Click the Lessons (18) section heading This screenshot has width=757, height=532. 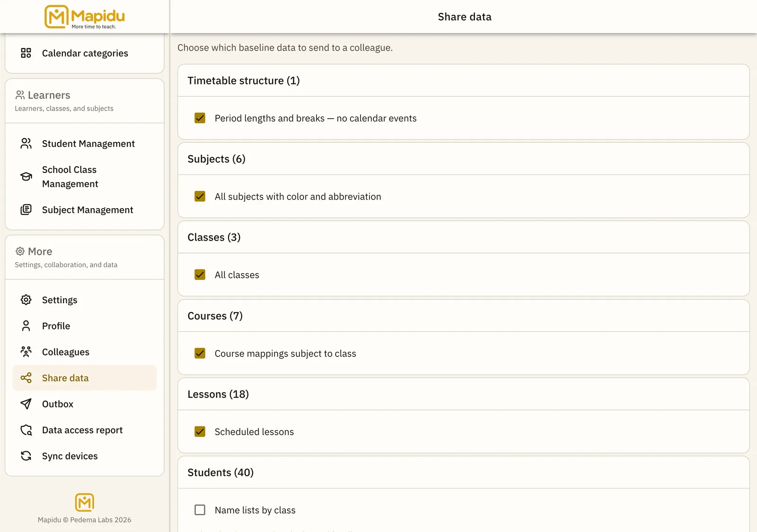tap(218, 394)
